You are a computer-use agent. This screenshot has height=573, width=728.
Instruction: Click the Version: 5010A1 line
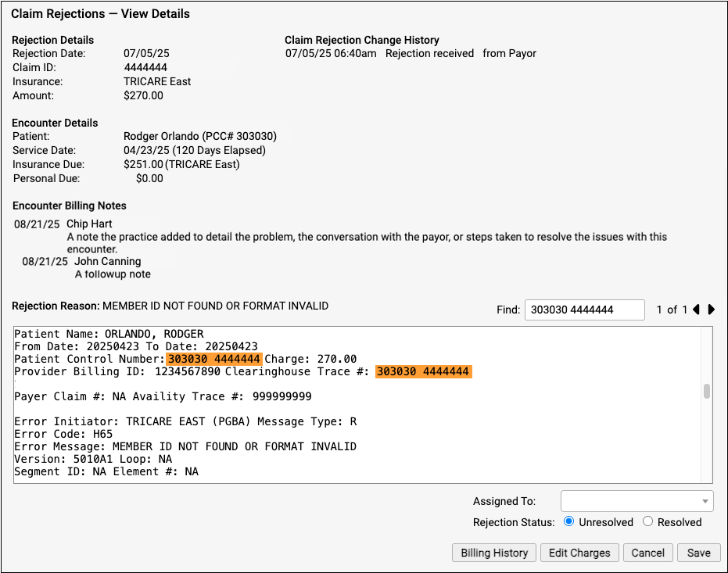point(93,460)
